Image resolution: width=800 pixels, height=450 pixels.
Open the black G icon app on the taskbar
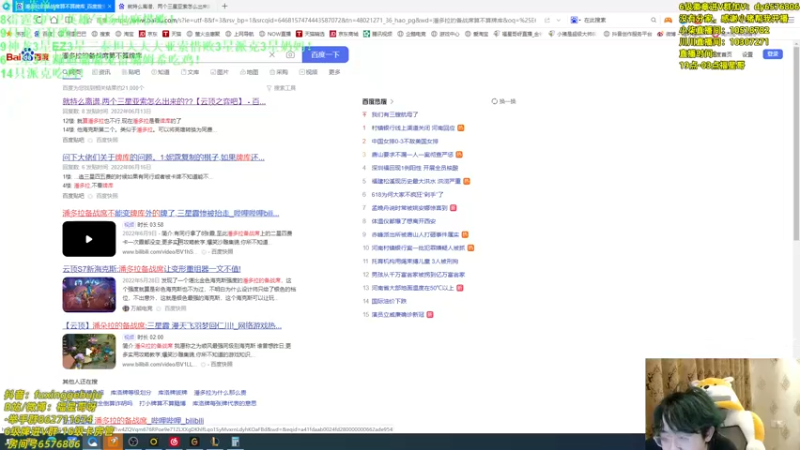click(x=194, y=441)
